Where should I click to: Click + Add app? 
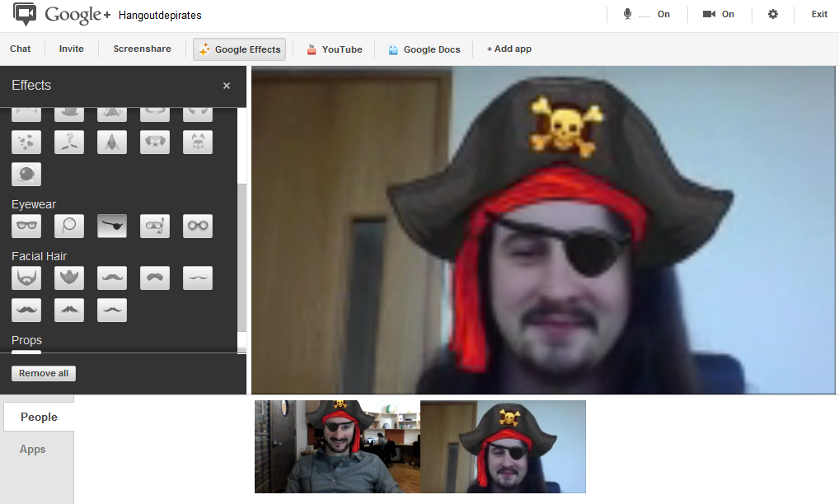(509, 49)
